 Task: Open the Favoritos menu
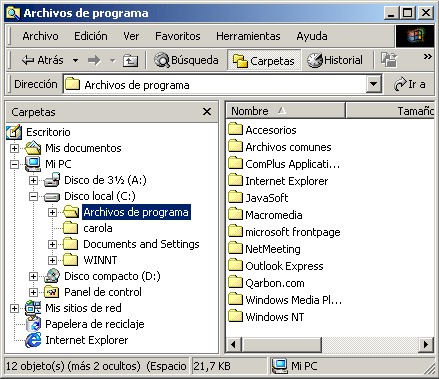[x=178, y=36]
